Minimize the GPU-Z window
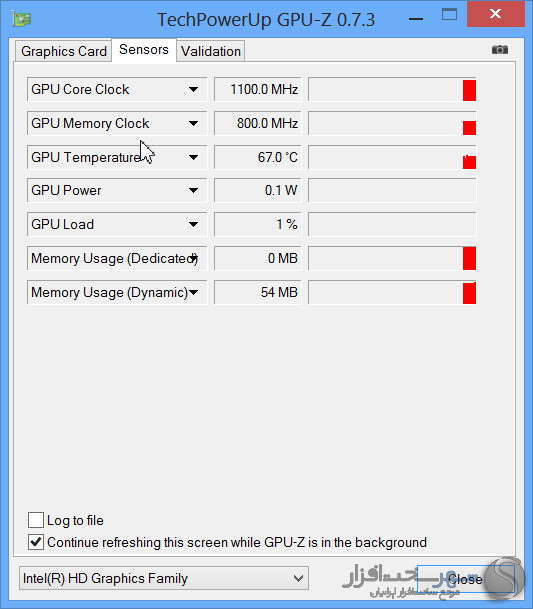 pos(416,19)
